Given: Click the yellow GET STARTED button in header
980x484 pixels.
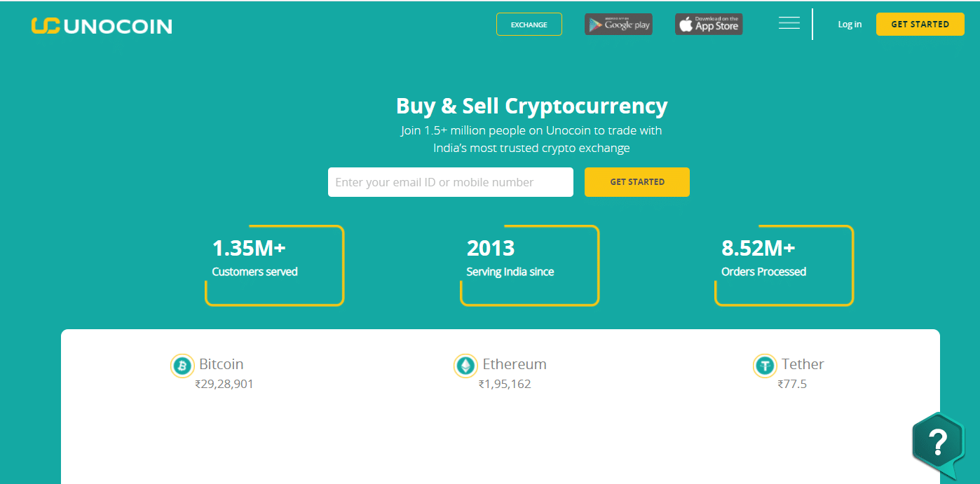Looking at the screenshot, I should pos(920,23).
